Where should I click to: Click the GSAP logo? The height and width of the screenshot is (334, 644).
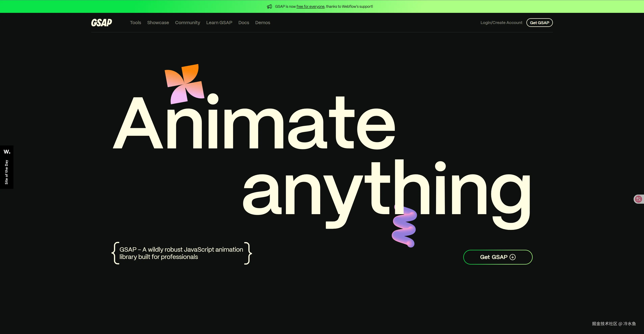(x=101, y=22)
